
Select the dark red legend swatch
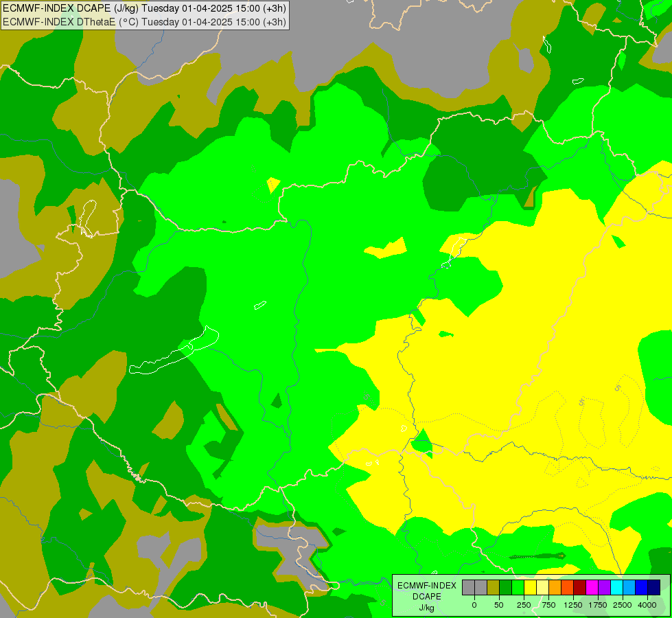580,587
